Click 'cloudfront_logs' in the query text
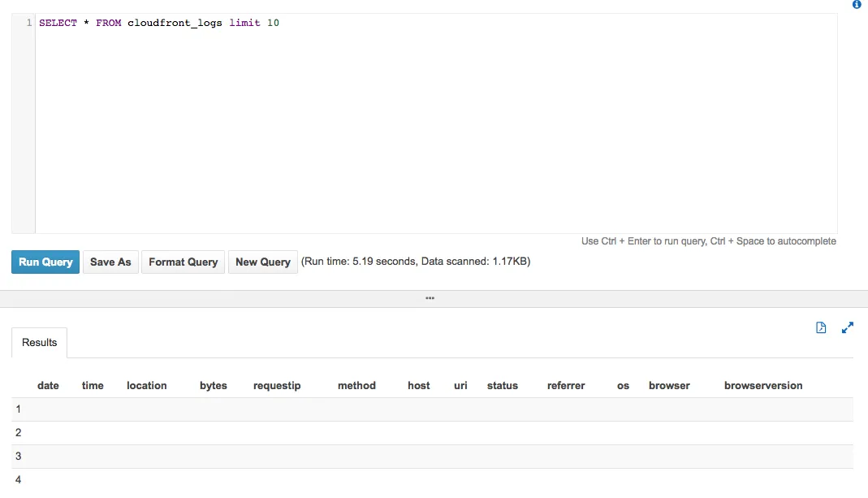Screen dimensions: 868x498 click(x=175, y=23)
